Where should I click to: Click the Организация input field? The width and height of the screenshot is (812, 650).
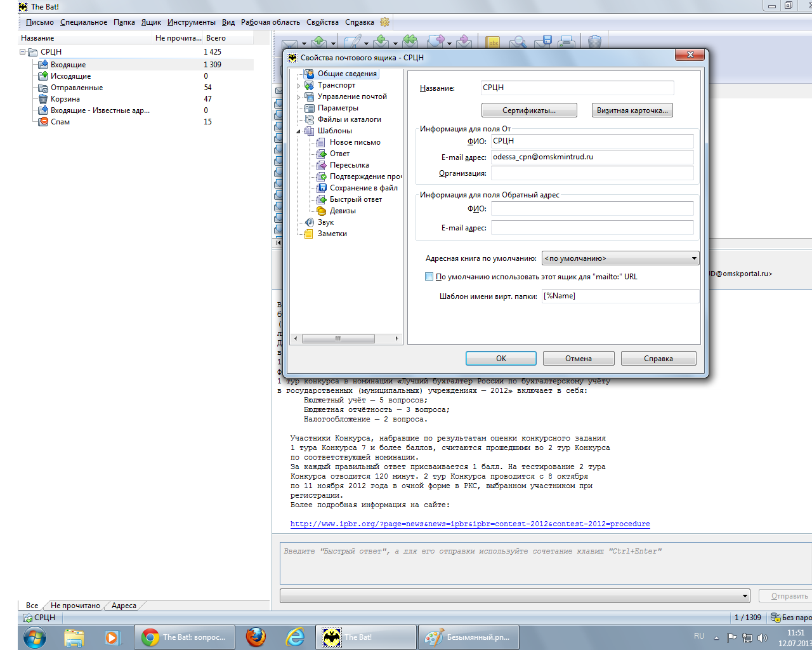pyautogui.click(x=592, y=173)
